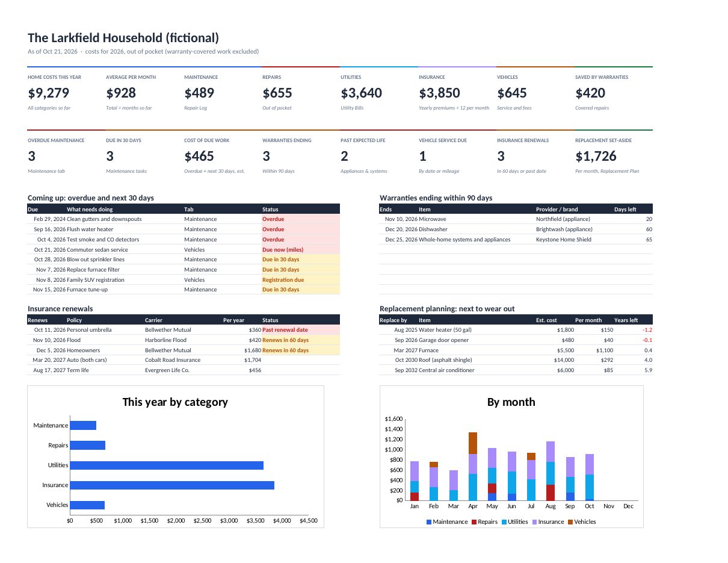Click the title The Larkfield Household (fictional)

123,38
